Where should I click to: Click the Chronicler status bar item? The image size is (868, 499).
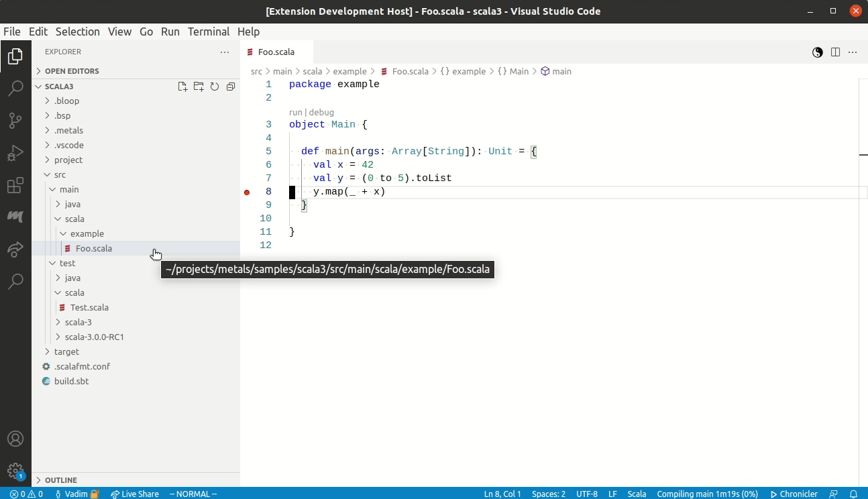[794, 494]
